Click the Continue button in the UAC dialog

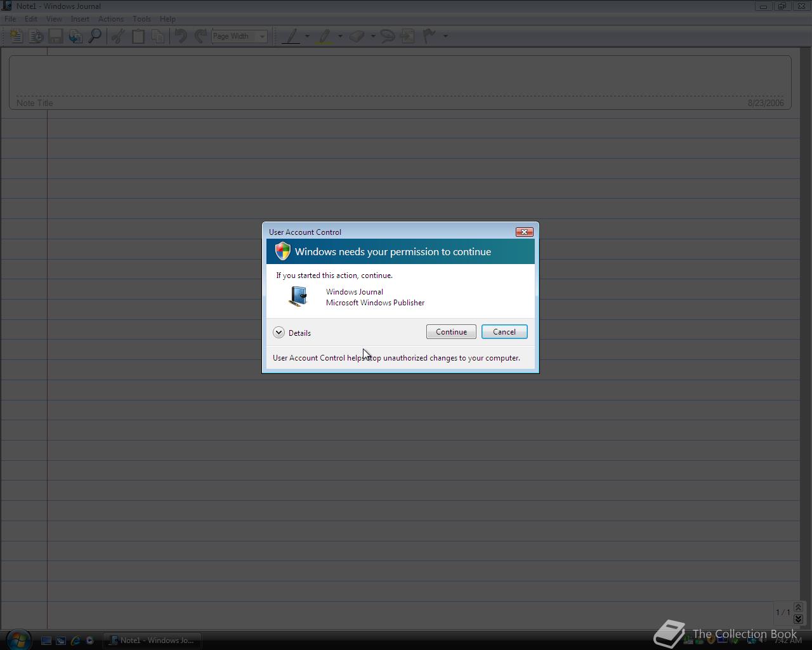[x=451, y=332]
